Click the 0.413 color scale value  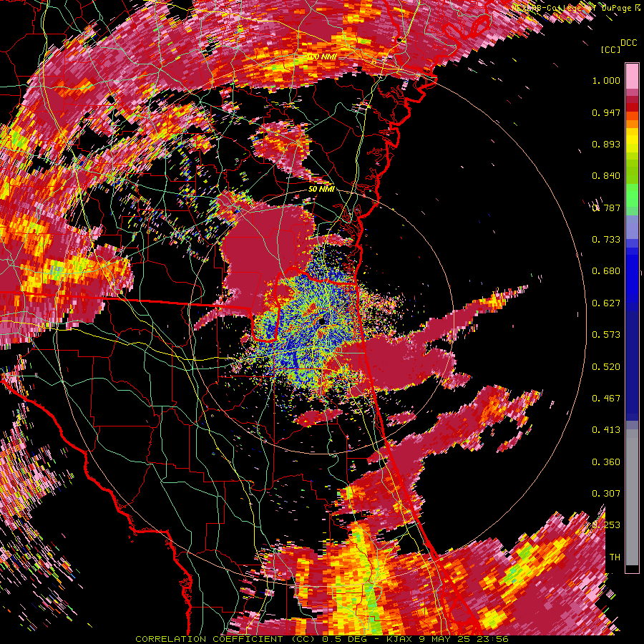point(606,430)
